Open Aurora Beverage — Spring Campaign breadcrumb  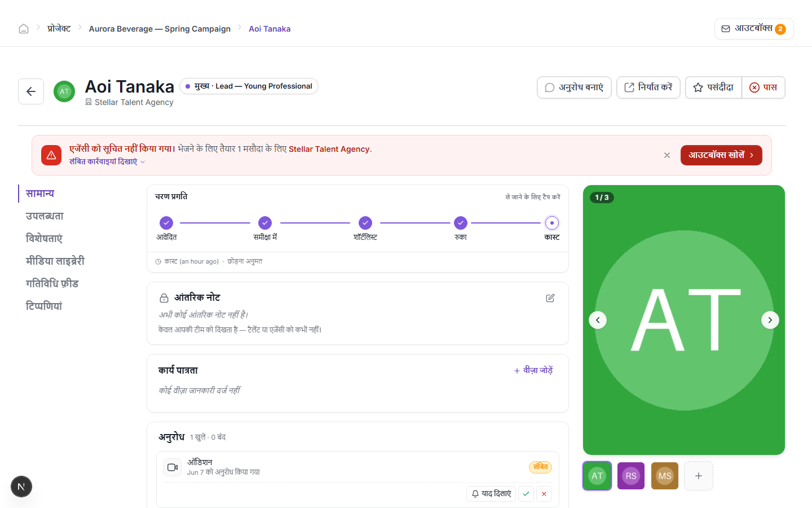[x=160, y=29]
